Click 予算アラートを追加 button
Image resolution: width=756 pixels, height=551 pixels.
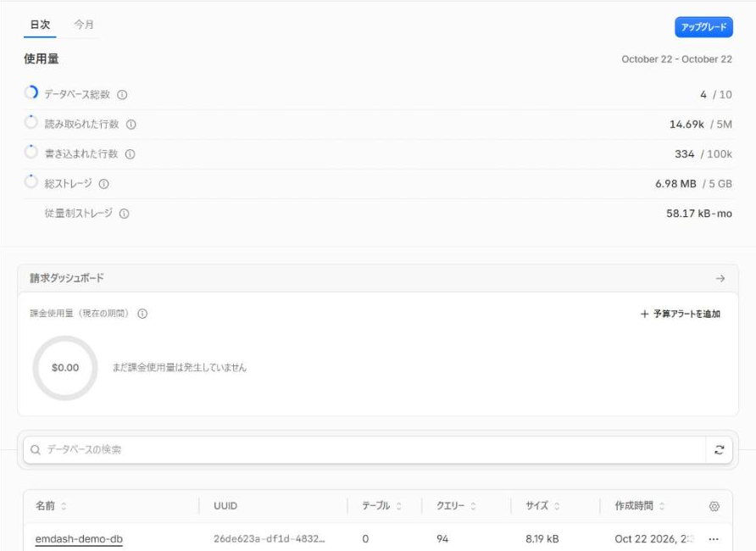tap(681, 314)
